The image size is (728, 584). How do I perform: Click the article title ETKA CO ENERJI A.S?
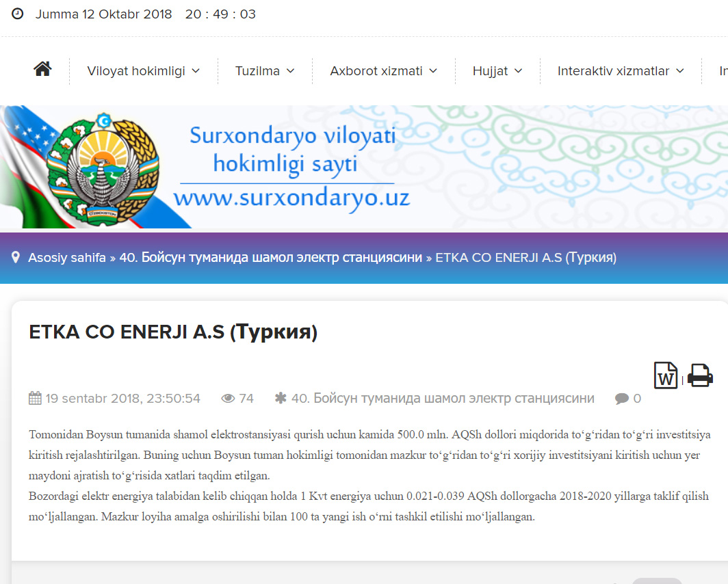[173, 332]
